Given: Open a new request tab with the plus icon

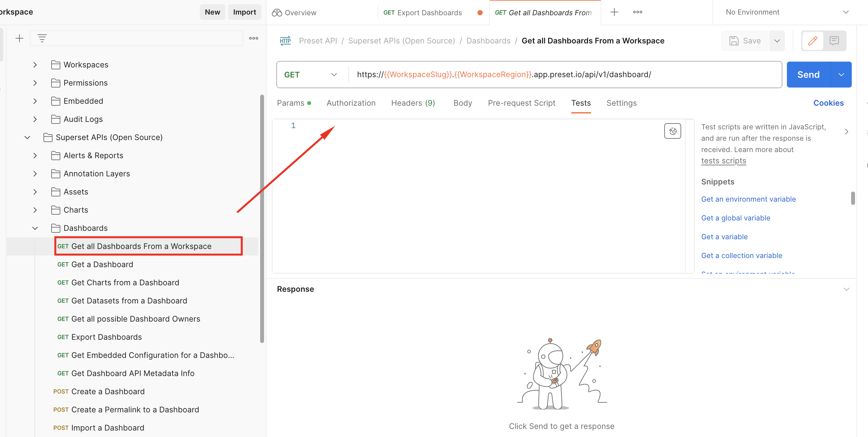Looking at the screenshot, I should 614,12.
